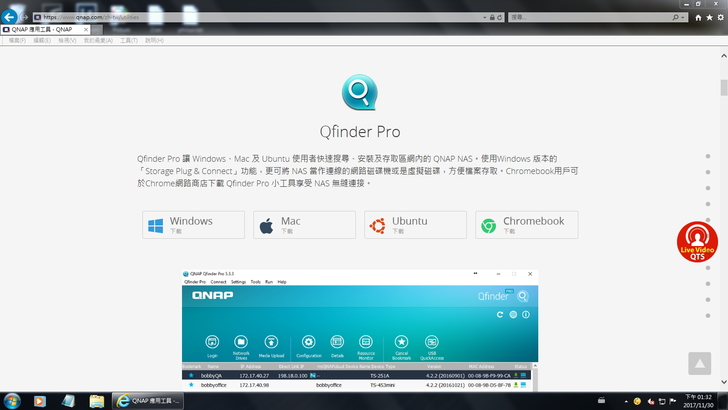This screenshot has width=728, height=410.
Task: Refresh the page using the address bar reload icon
Action: click(500, 17)
